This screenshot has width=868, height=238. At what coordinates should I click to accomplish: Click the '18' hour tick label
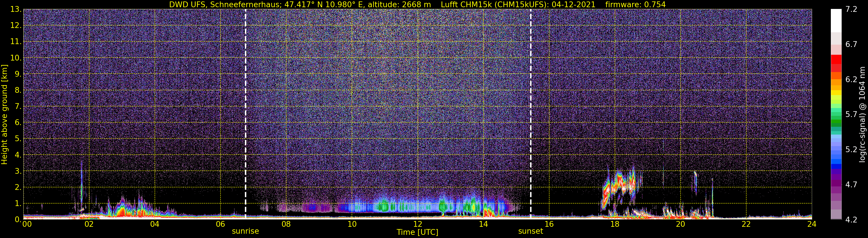point(614,224)
